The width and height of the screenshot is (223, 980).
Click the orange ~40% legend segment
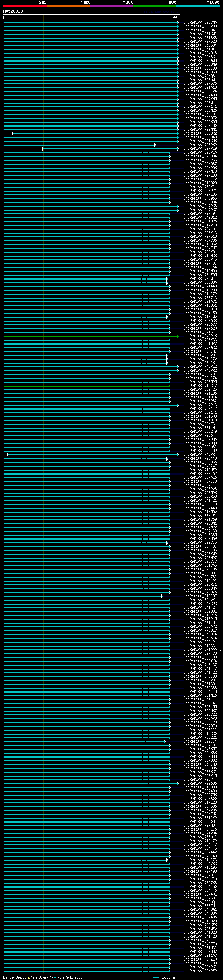[68, 6]
